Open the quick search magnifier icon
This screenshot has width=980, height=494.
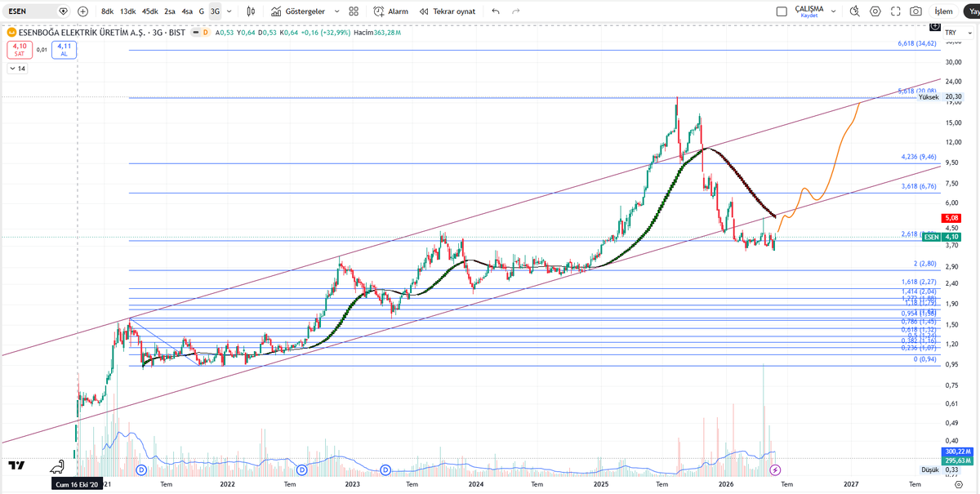[x=854, y=11]
